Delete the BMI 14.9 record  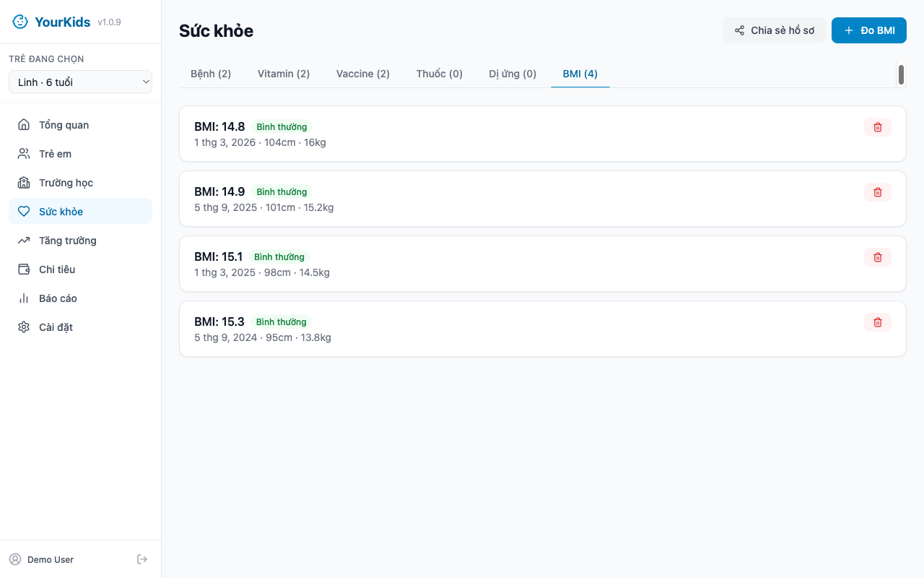click(878, 192)
